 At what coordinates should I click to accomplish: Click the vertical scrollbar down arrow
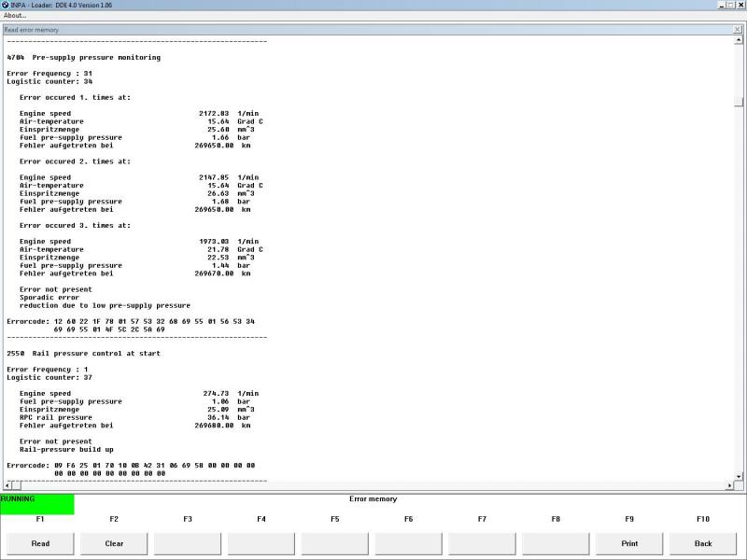point(739,475)
